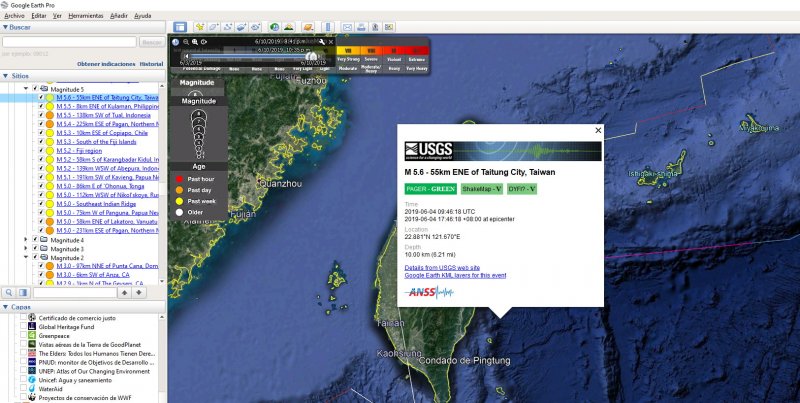The height and width of the screenshot is (403, 800).
Task: Open the Herramientas menu
Action: coord(86,16)
